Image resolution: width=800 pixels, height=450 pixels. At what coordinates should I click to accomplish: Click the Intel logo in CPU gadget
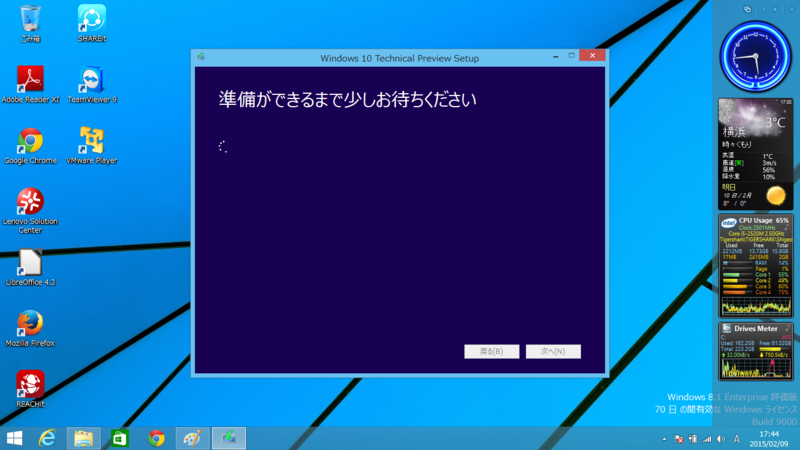click(729, 223)
